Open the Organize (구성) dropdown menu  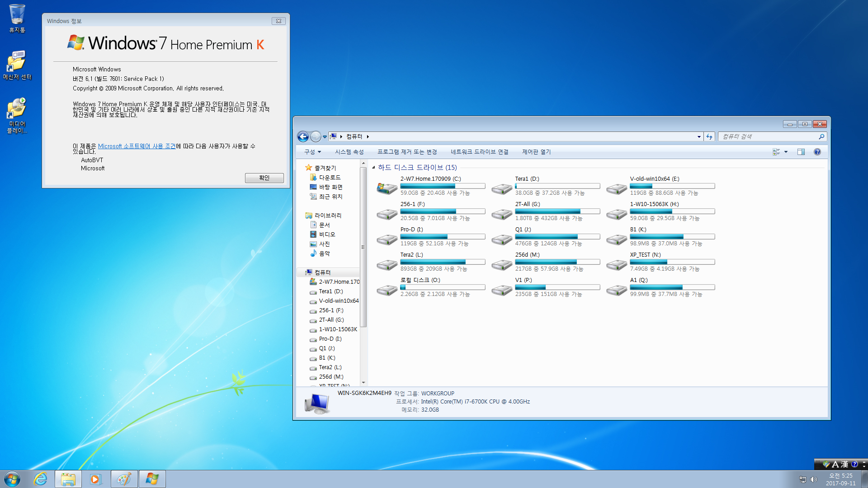(x=312, y=152)
